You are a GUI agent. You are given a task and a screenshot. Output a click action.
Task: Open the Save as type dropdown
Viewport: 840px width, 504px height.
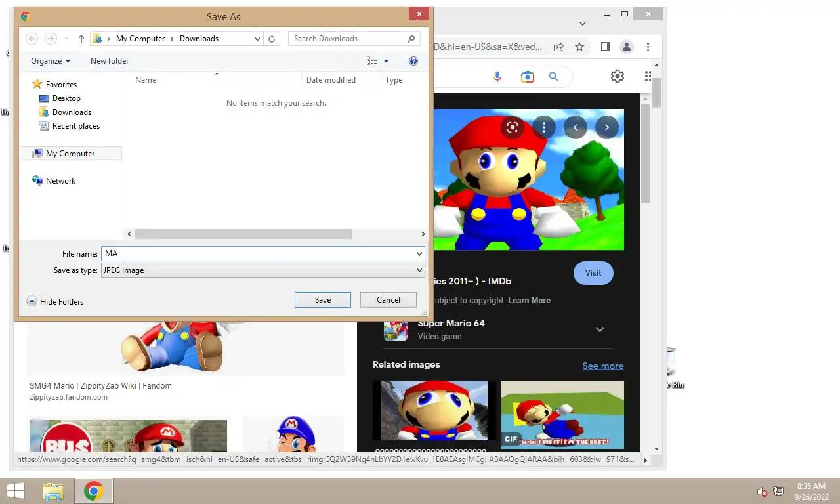tap(263, 270)
